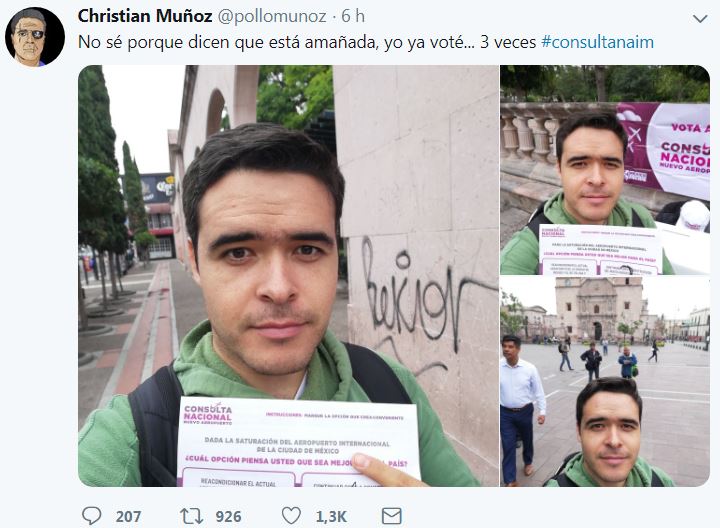Open the tweet by clicking its text
The height and width of the screenshot is (528, 720).
click(307, 42)
